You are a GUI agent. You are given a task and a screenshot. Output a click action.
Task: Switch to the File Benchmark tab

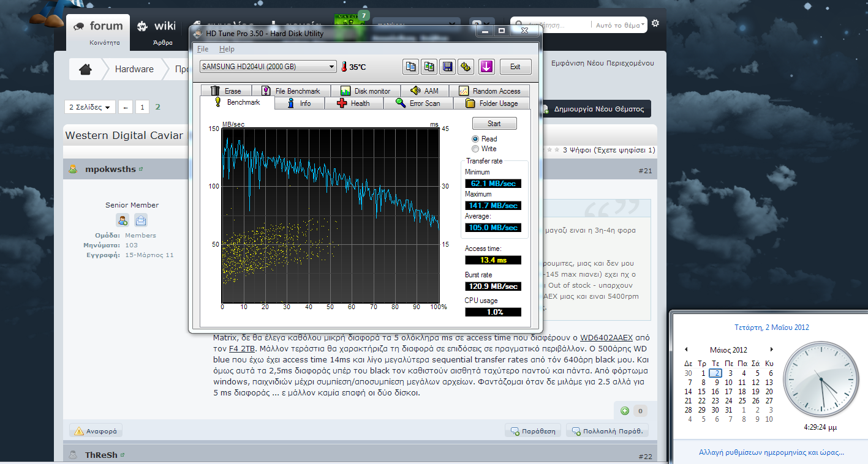point(292,91)
